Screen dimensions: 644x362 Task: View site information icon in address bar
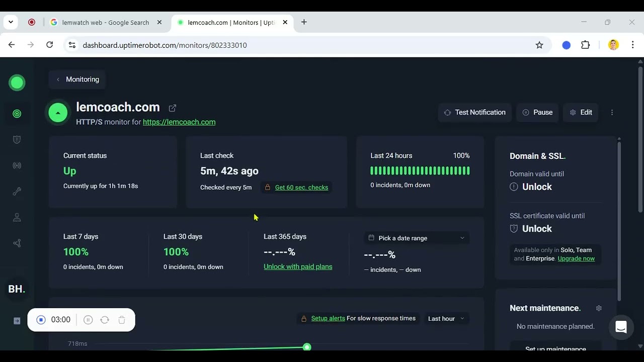72,45
